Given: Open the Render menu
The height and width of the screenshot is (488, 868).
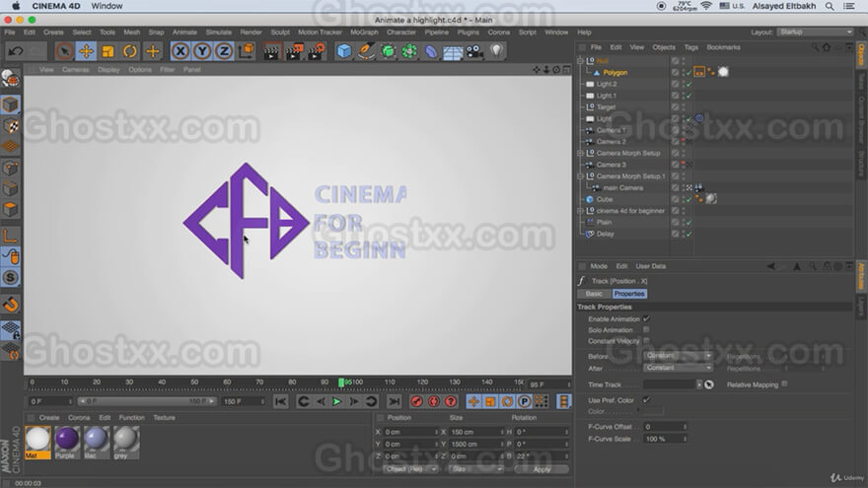Looking at the screenshot, I should (x=251, y=33).
